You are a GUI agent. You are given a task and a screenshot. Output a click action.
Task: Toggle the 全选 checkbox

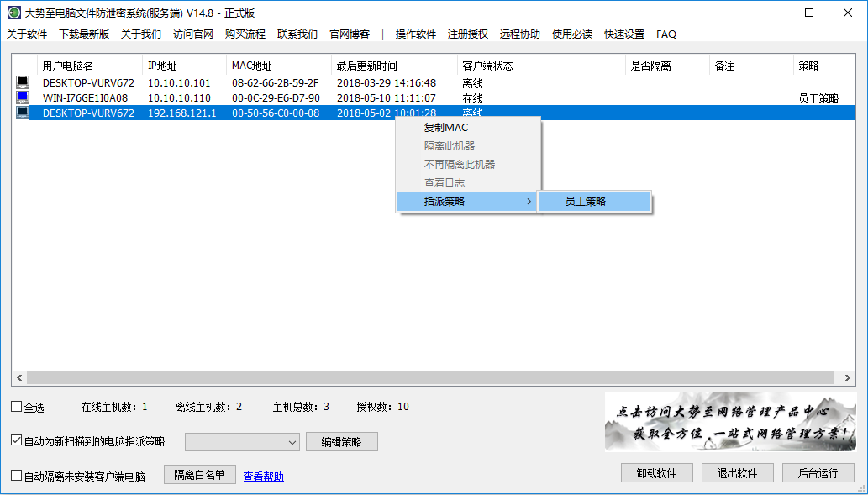(x=17, y=407)
